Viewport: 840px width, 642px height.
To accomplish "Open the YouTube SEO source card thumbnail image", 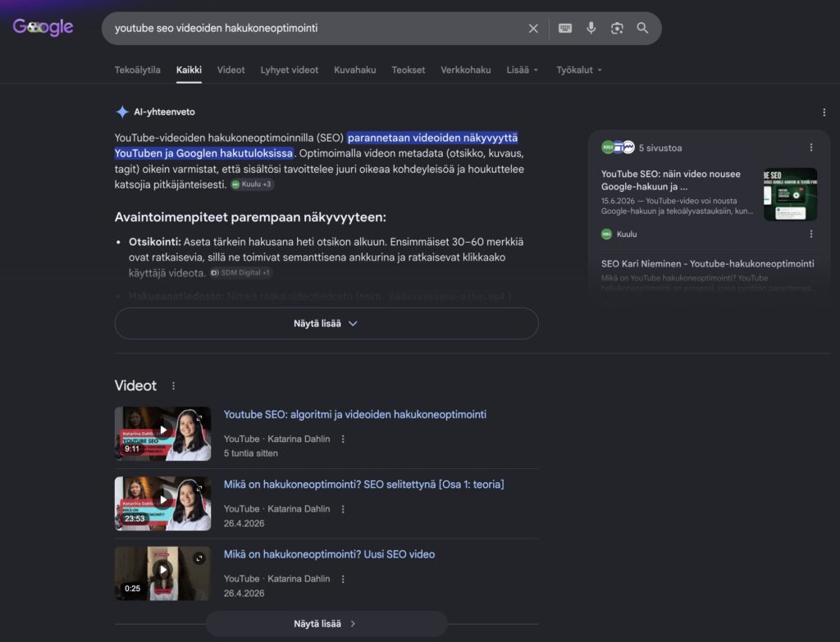I will (790, 194).
